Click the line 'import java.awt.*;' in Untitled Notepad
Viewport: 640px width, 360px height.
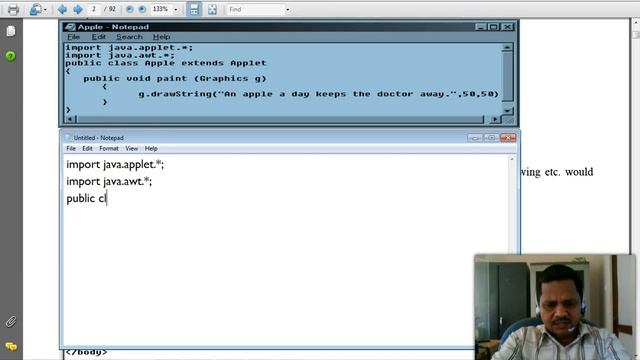[109, 181]
